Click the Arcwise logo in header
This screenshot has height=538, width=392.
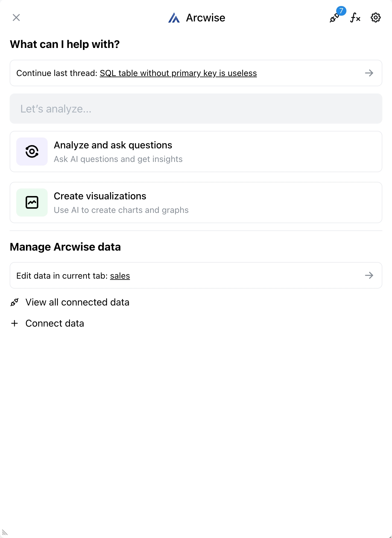[174, 18]
